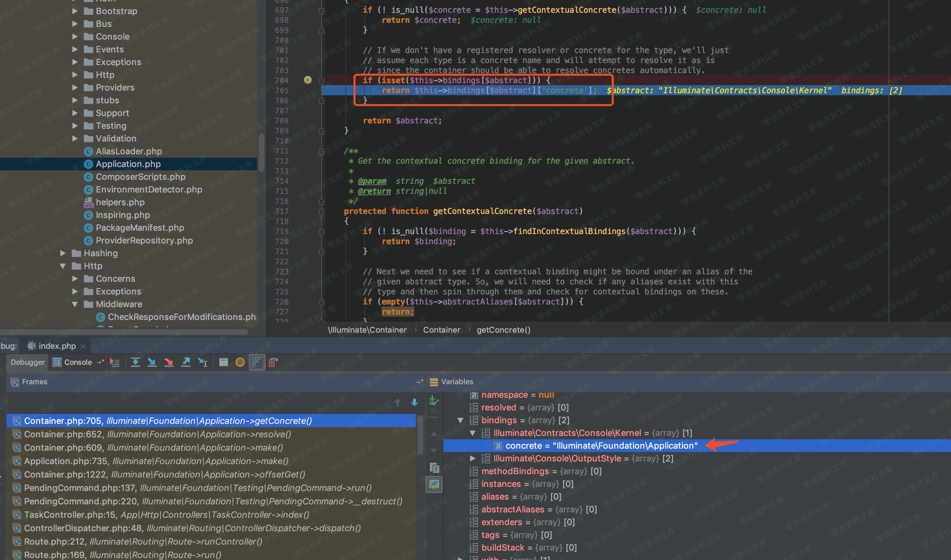Open ProviderRepository.php in project tree
951x560 pixels.
tap(144, 241)
